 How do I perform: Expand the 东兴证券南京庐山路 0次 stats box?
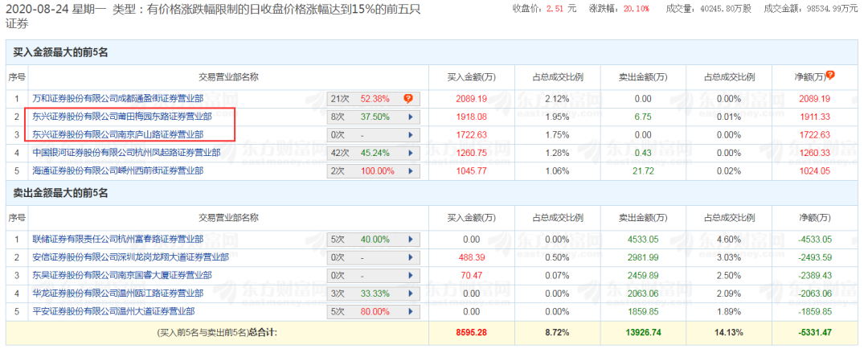click(411, 135)
